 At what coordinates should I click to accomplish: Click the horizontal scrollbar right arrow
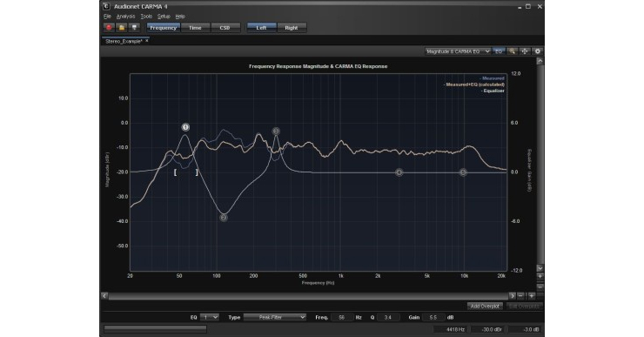tap(513, 296)
